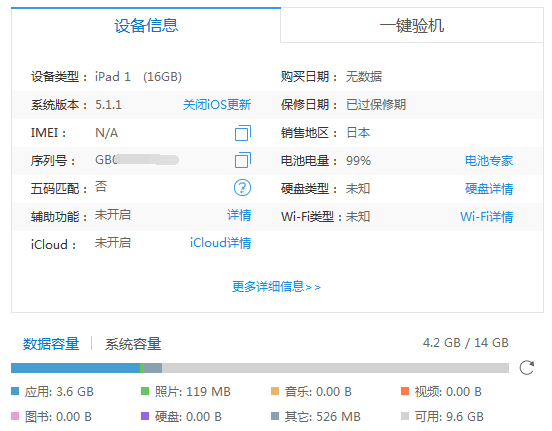Open the 硬盘详情 link
The height and width of the screenshot is (431, 552).
point(489,189)
